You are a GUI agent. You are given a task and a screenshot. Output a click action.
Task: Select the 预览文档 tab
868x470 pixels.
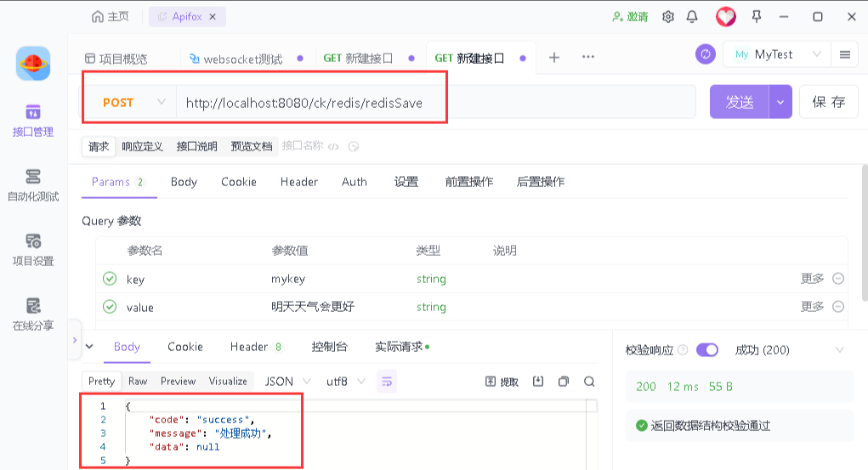coord(252,147)
